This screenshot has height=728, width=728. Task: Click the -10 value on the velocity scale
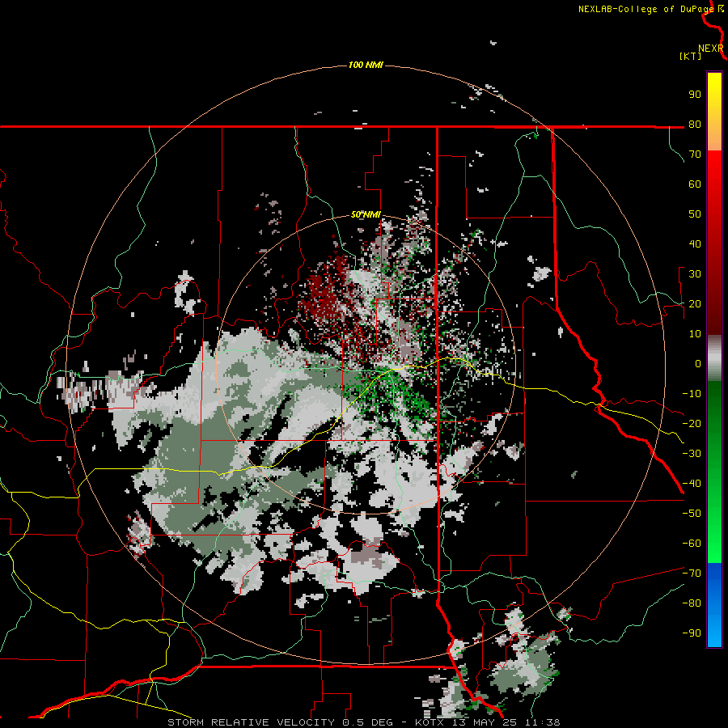point(692,394)
